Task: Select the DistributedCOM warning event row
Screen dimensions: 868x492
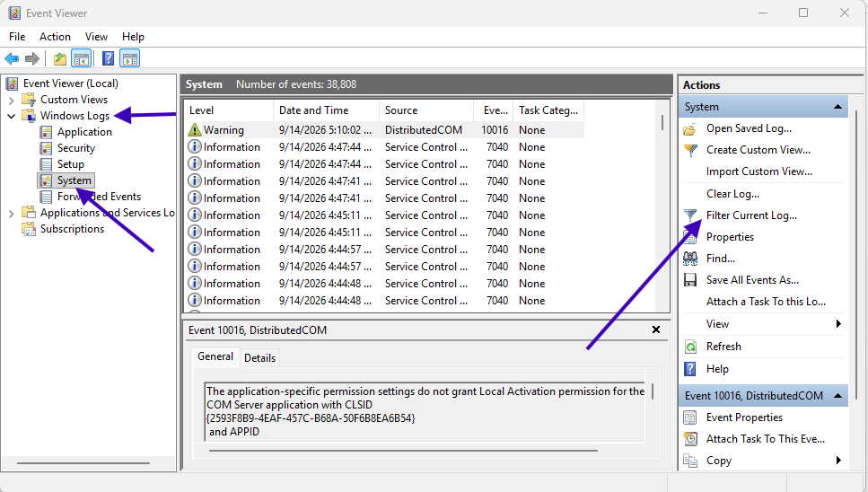Action: coord(384,129)
